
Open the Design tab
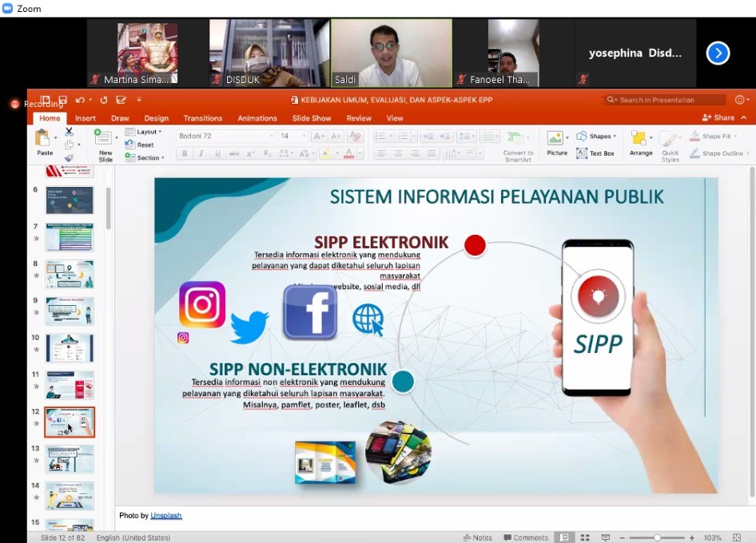(156, 118)
